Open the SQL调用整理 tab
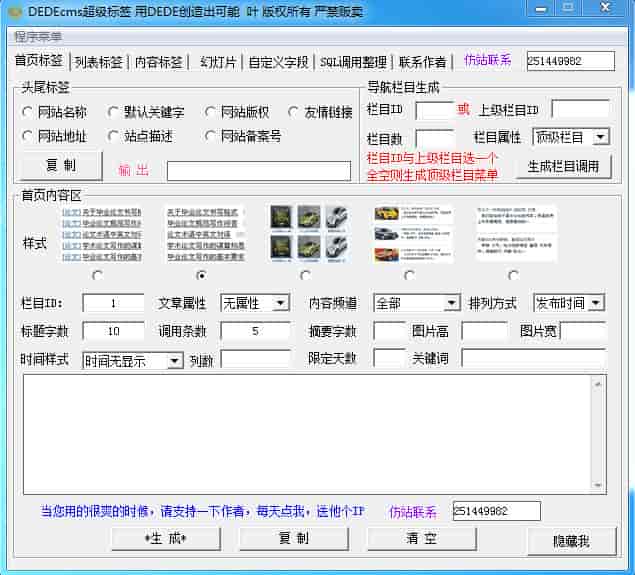The height and width of the screenshot is (575, 635). tap(354, 61)
